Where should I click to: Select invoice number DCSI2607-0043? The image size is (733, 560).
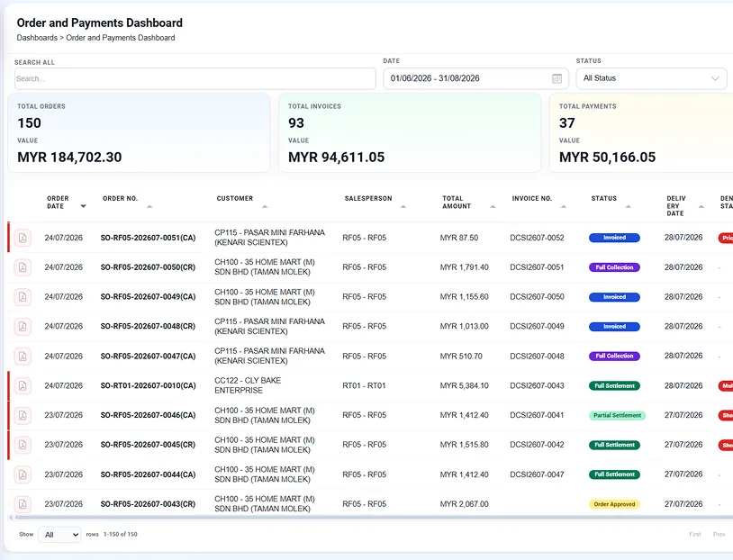(537, 385)
